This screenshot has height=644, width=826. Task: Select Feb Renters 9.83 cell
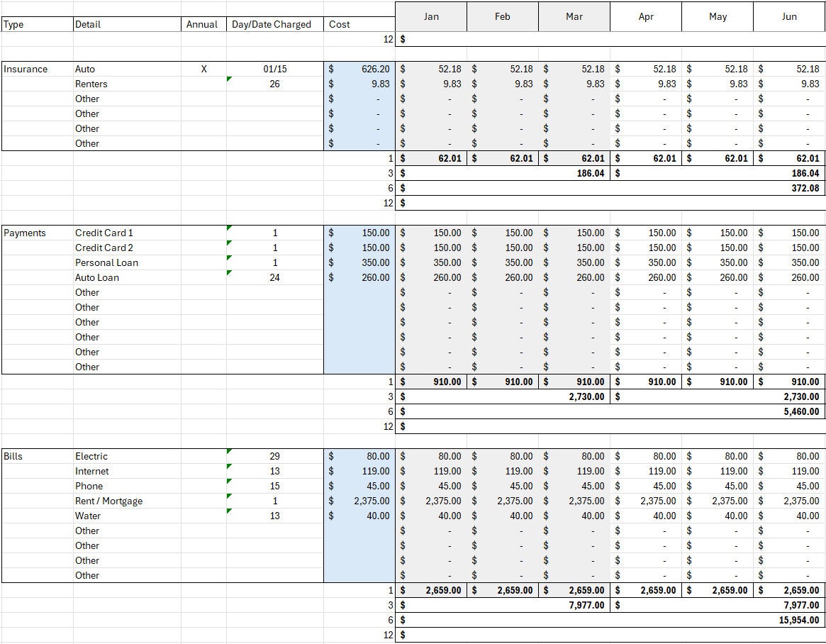click(x=503, y=84)
